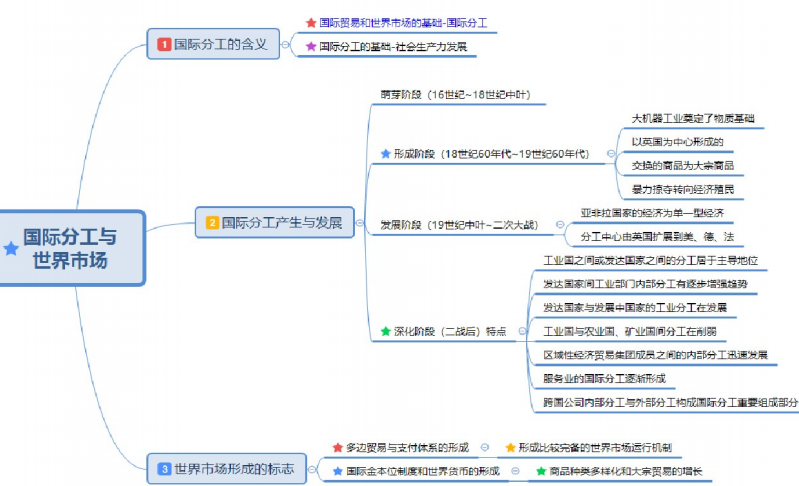The height and width of the screenshot is (486, 799).
Task: Collapse the 多边贸易与支付体系 child node
Action: pyautogui.click(x=485, y=447)
